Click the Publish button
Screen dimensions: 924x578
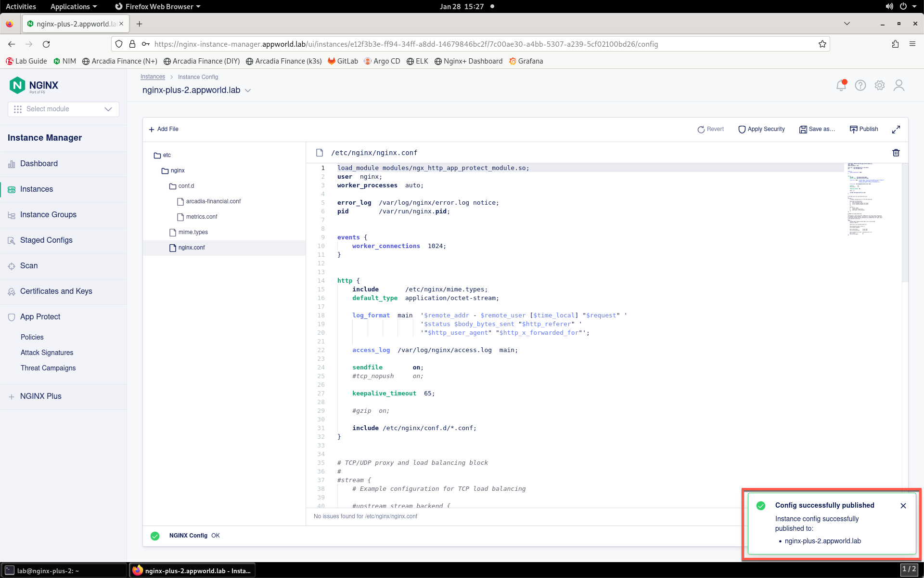click(x=864, y=129)
